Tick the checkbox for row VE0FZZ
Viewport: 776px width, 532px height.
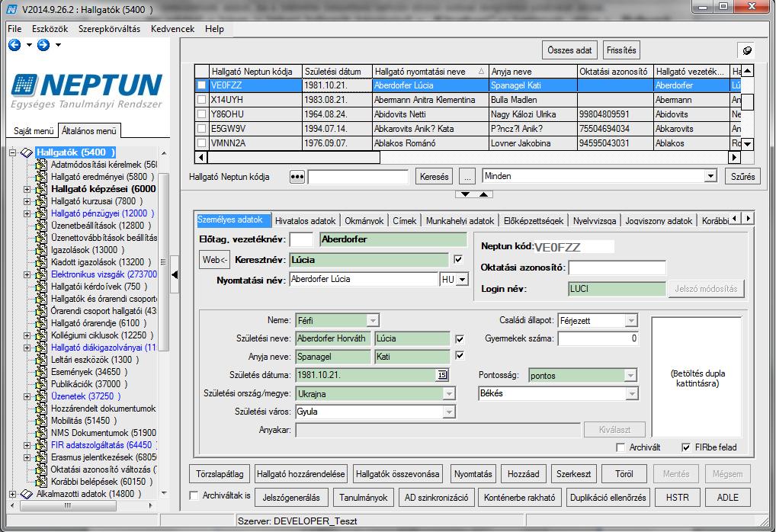(x=201, y=85)
